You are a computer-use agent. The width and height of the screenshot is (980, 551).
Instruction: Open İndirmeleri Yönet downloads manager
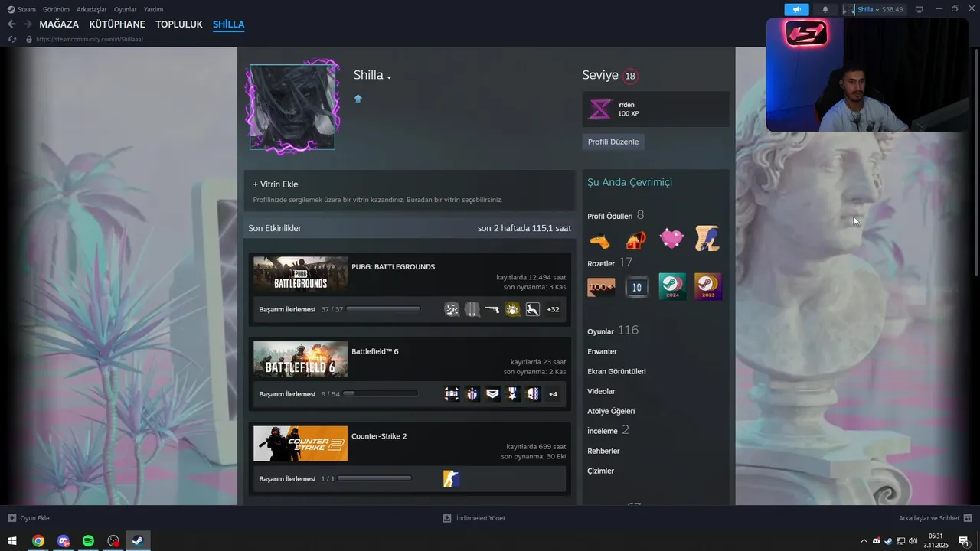(474, 518)
